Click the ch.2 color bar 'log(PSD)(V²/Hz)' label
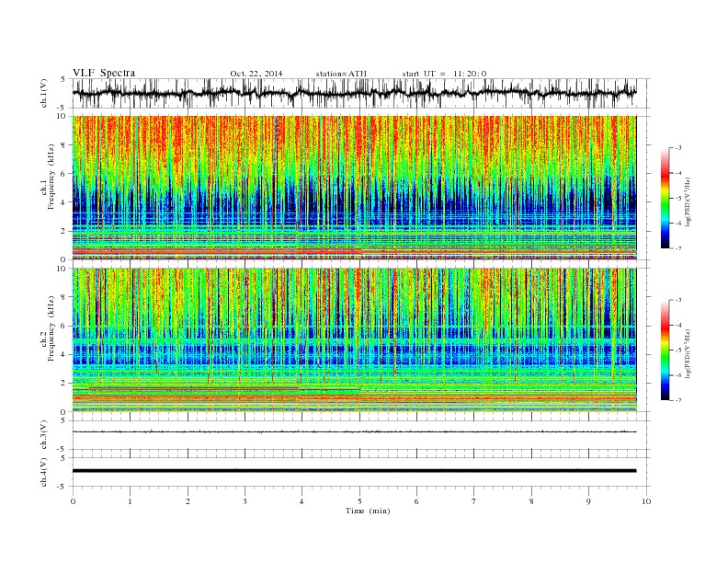Image resolution: width=728 pixels, height=563 pixels. point(688,353)
